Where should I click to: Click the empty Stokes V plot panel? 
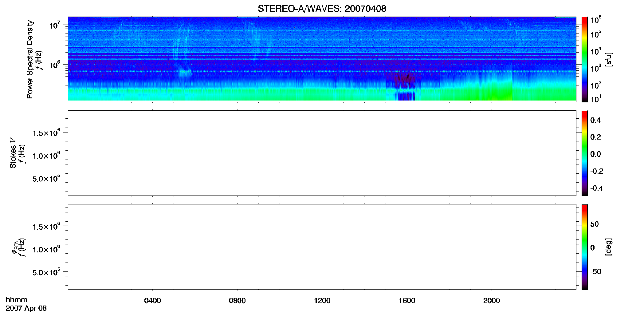322,153
